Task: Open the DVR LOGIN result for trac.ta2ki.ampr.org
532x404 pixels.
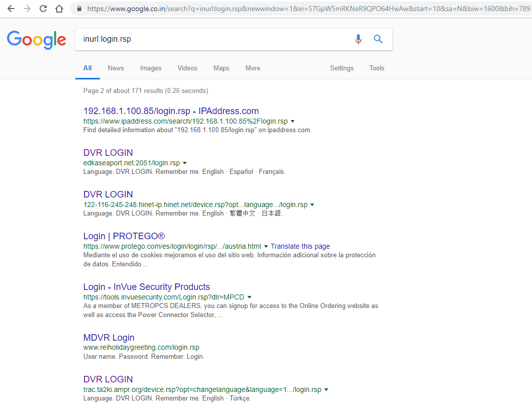Action: click(108, 379)
